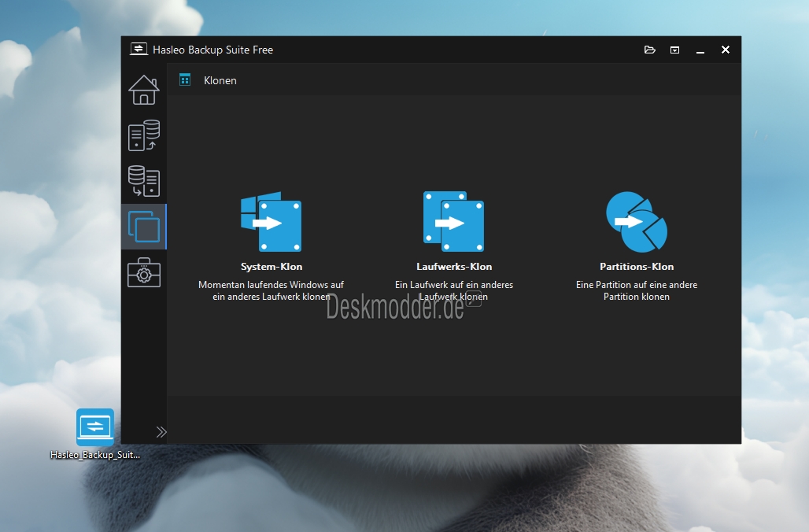Screen dimensions: 809x532
Task: Click the System-Klon icon
Action: [x=272, y=221]
